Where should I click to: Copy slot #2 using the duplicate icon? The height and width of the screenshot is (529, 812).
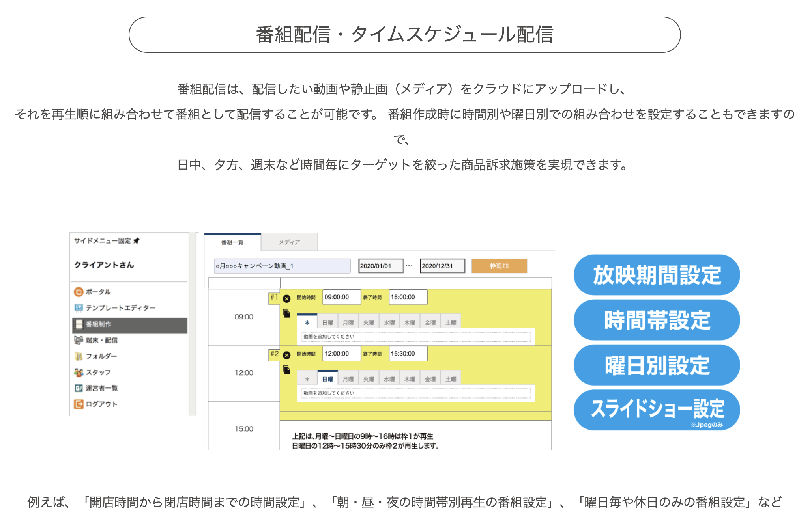(287, 370)
